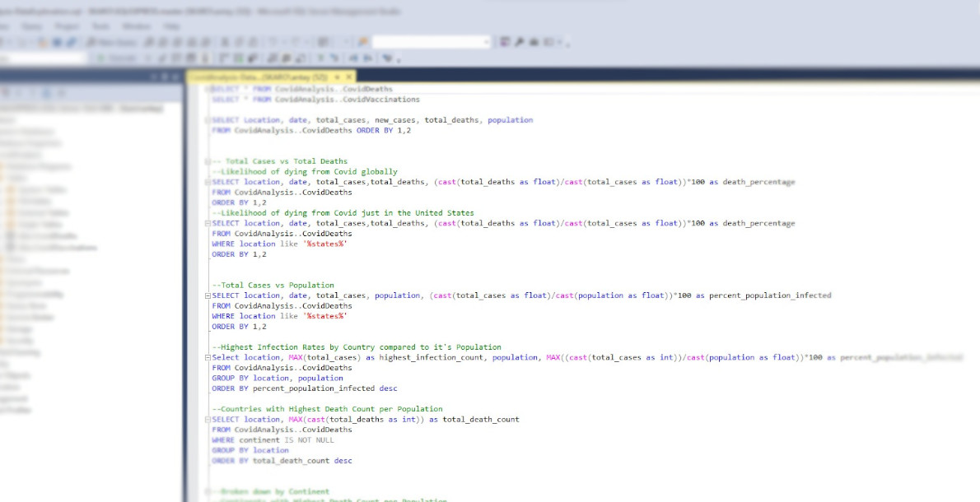The width and height of the screenshot is (980, 502).
Task: Click the '--Total Cases vs Population' comment
Action: [273, 286]
